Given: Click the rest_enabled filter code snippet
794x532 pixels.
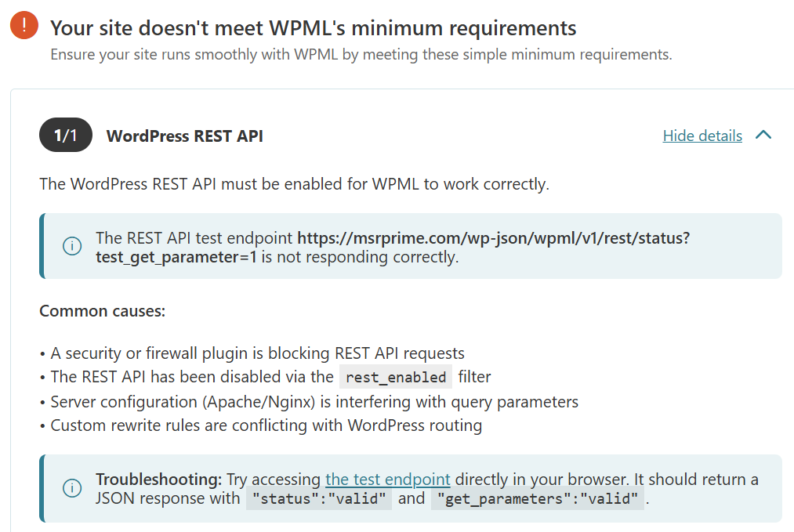Looking at the screenshot, I should click(396, 377).
